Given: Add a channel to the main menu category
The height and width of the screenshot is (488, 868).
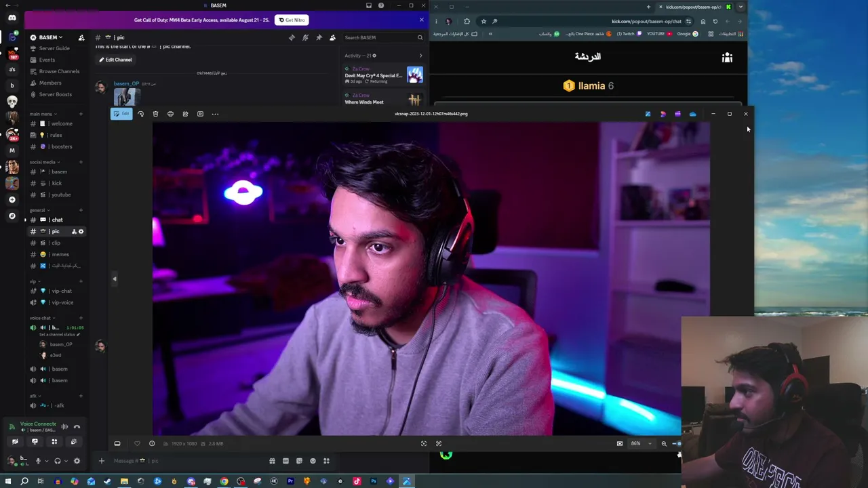Looking at the screenshot, I should (81, 114).
